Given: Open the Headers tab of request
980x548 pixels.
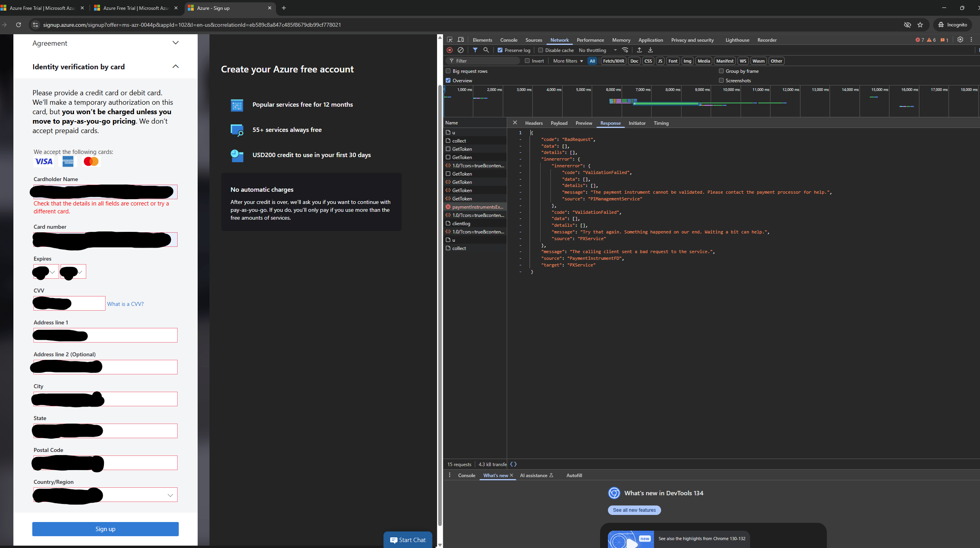Looking at the screenshot, I should point(534,123).
